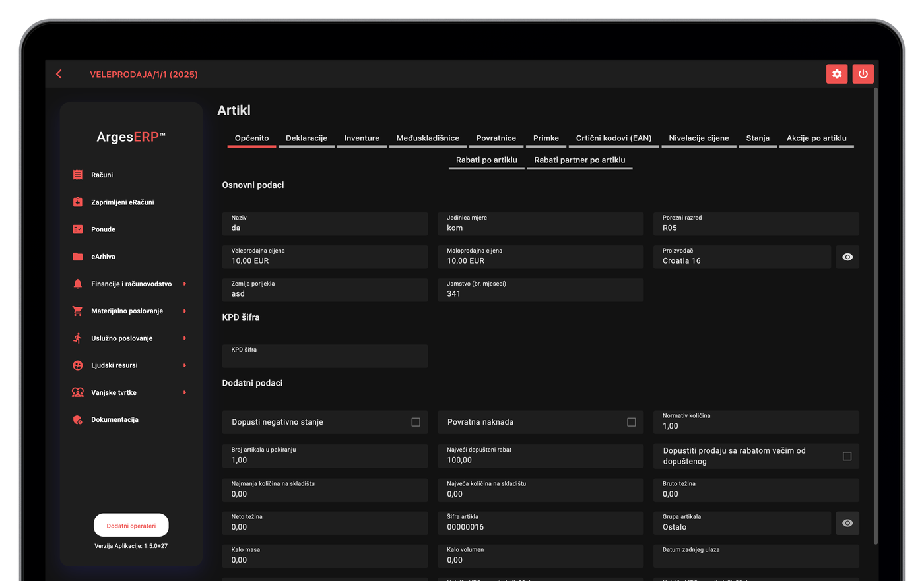This screenshot has width=924, height=581.
Task: Expand Uslužno poslovanje submenu arrow
Action: click(185, 338)
